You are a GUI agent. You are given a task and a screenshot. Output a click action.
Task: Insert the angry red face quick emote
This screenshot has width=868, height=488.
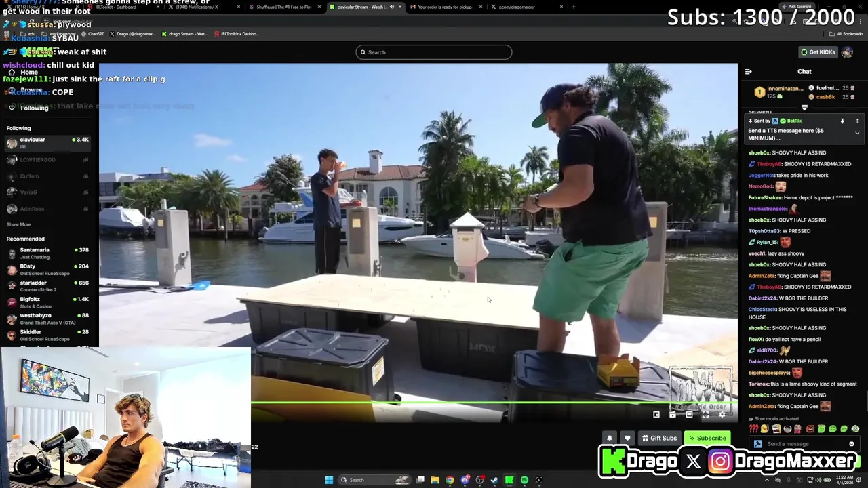click(810, 428)
